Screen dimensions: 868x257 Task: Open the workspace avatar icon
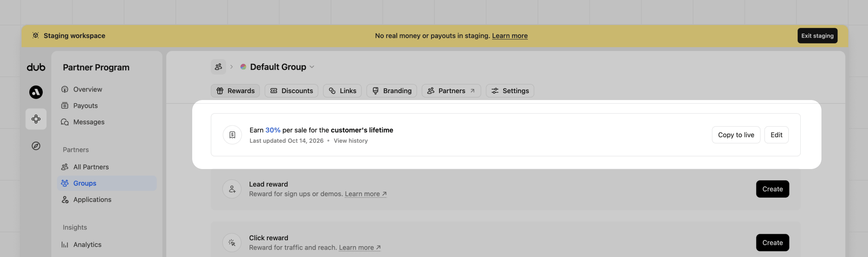36,92
